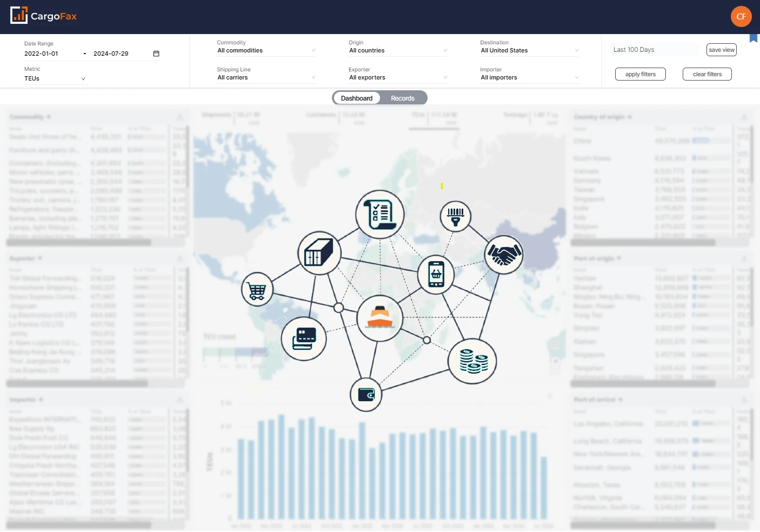Select the Dashboard tab
This screenshot has width=760, height=532.
pos(357,98)
